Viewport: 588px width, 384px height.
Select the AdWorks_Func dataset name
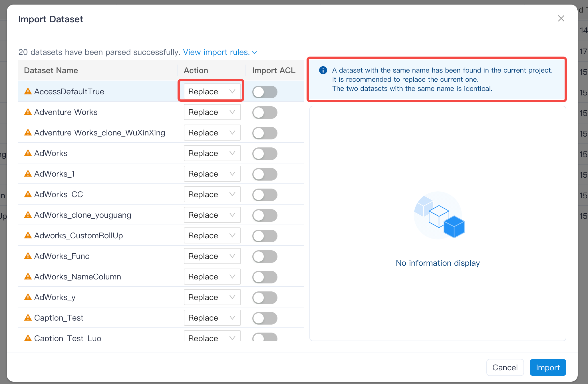point(62,256)
